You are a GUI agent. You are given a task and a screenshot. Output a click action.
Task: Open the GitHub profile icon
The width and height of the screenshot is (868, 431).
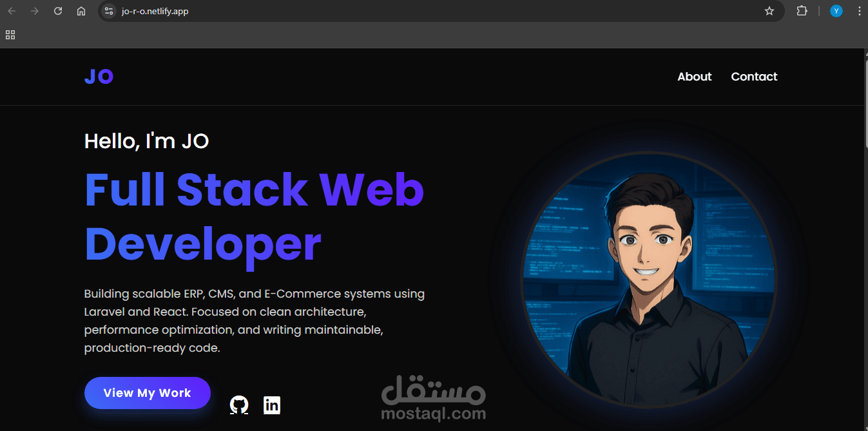point(238,405)
